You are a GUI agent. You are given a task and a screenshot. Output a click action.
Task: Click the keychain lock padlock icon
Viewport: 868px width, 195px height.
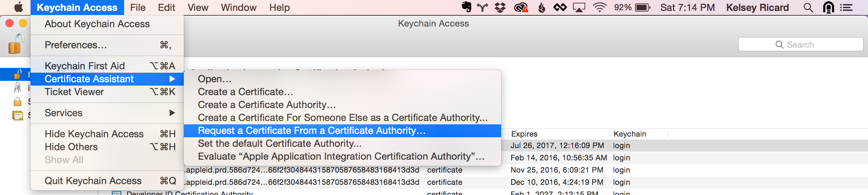tap(16, 43)
